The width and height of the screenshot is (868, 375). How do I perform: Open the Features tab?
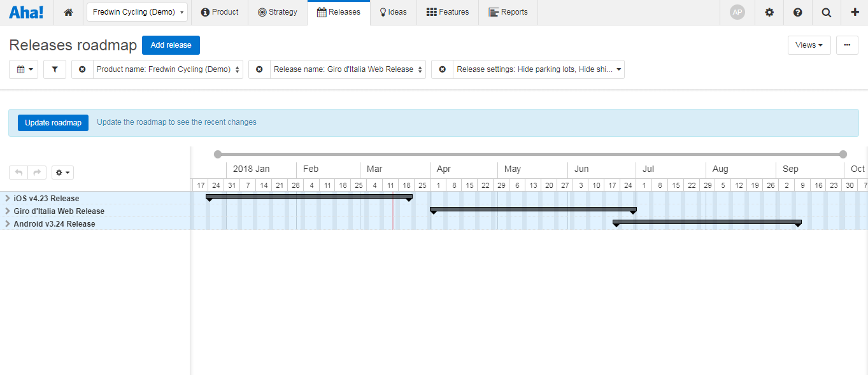pyautogui.click(x=448, y=12)
